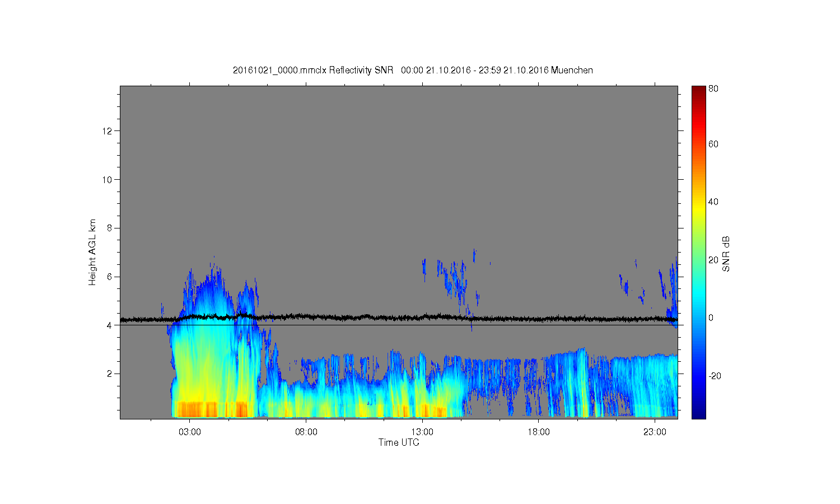The width and height of the screenshot is (840, 504).
Task: Click the "Height AGL km" y-axis label
Action: 92,252
